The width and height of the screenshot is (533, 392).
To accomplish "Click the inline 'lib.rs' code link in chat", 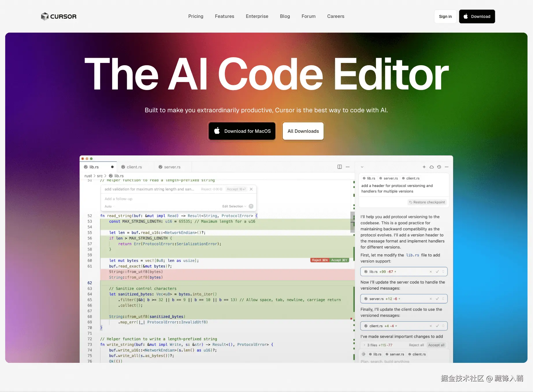I will [413, 255].
